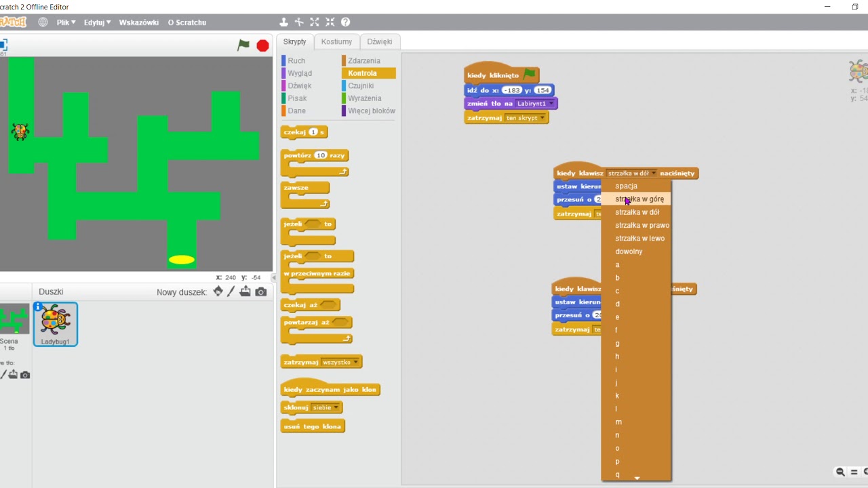868x488 pixels.
Task: Click the green flag to start
Action: pyautogui.click(x=243, y=45)
